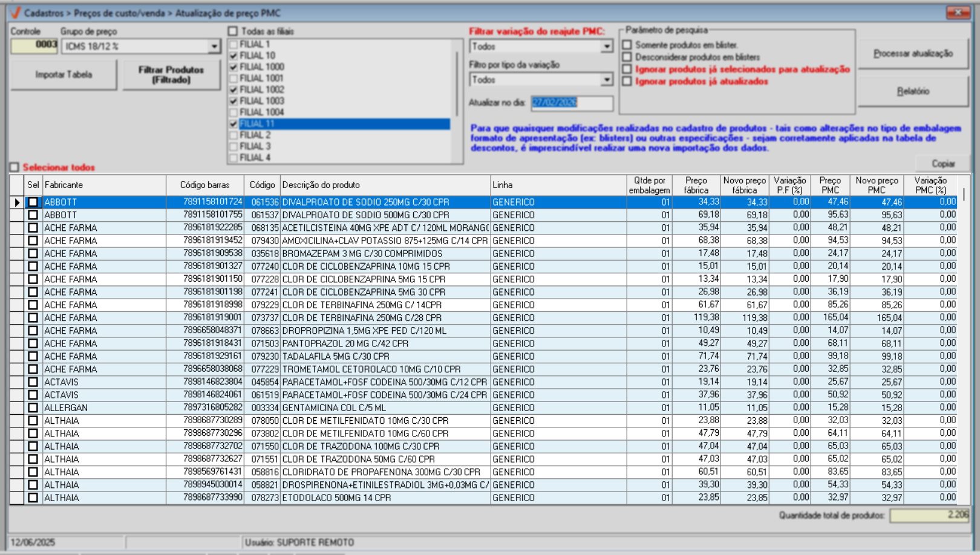Image resolution: width=980 pixels, height=555 pixels.
Task: Check 'Ignorar produtos já atualizados' option
Action: (x=627, y=82)
